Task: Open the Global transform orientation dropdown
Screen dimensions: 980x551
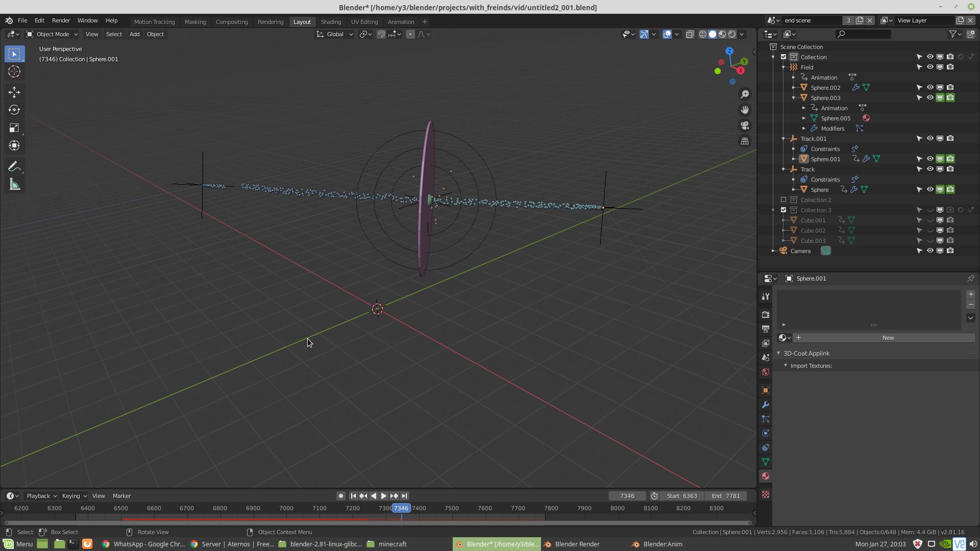Action: click(335, 34)
